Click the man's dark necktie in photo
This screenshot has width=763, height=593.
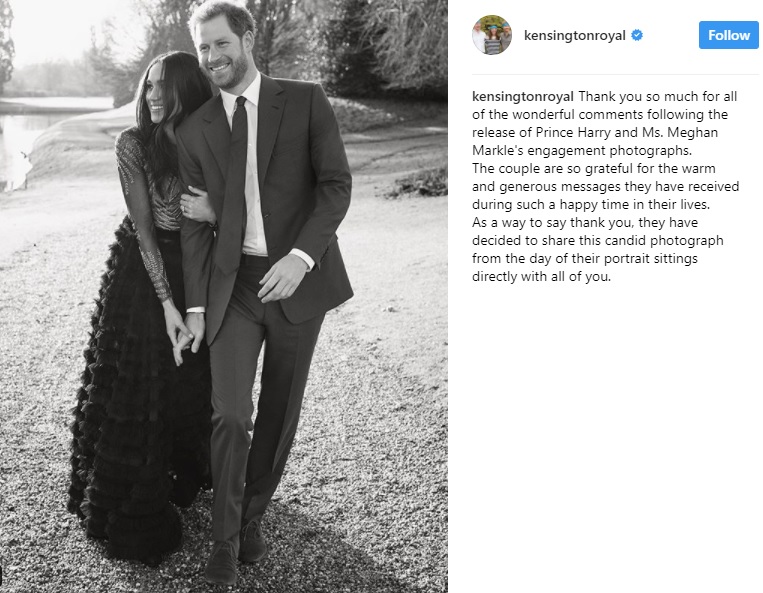[x=236, y=185]
